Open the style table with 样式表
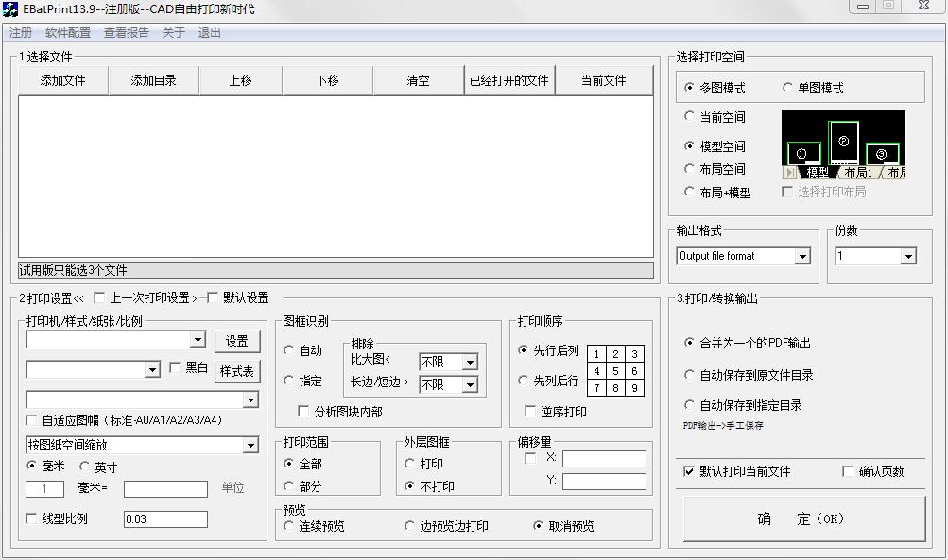The image size is (948, 560). point(237,370)
